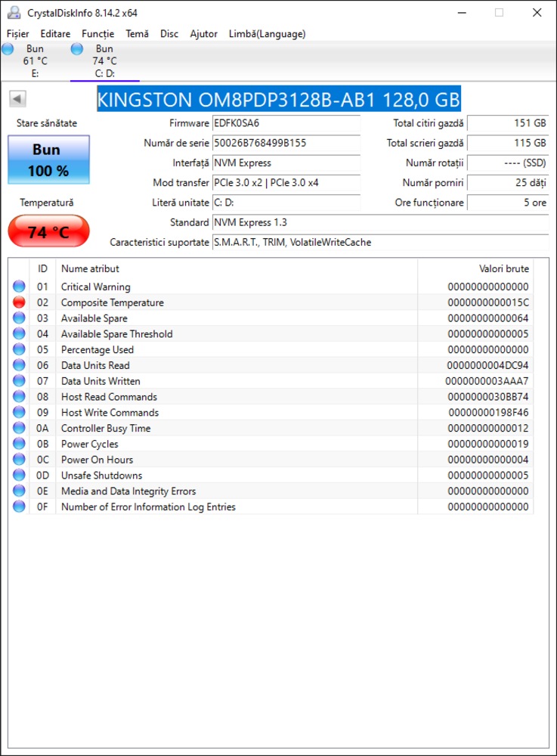Viewport: 557px width, 756px height.
Task: Click the red 74 °C temperature button
Action: pyautogui.click(x=48, y=231)
